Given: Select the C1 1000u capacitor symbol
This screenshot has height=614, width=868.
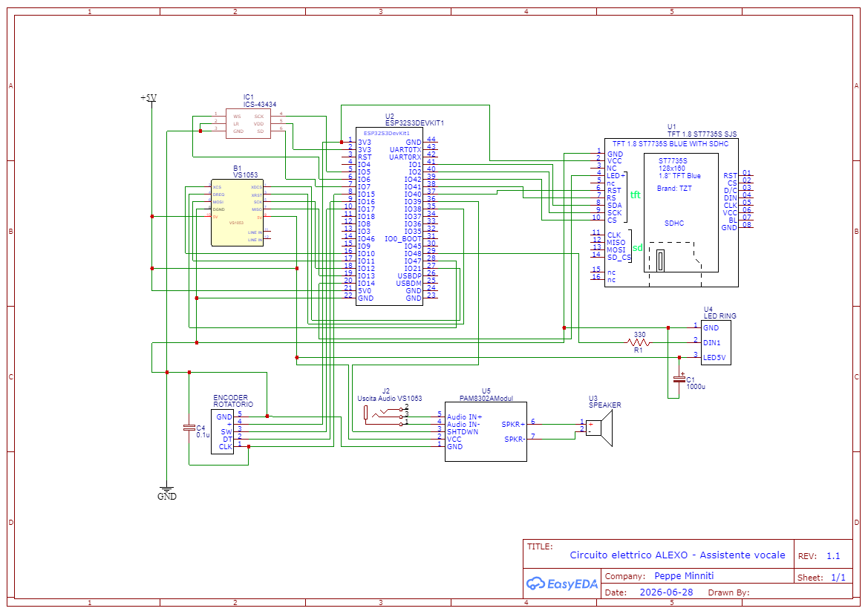Looking at the screenshot, I should (x=679, y=379).
